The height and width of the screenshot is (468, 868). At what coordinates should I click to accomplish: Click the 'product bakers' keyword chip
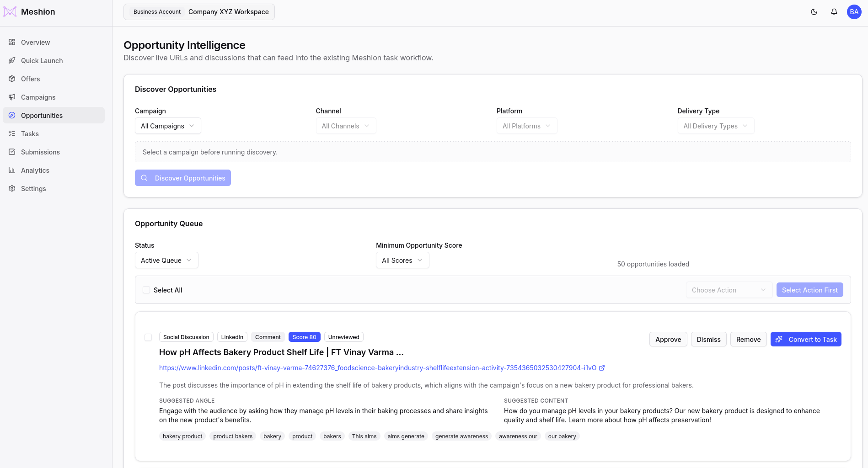click(x=233, y=436)
